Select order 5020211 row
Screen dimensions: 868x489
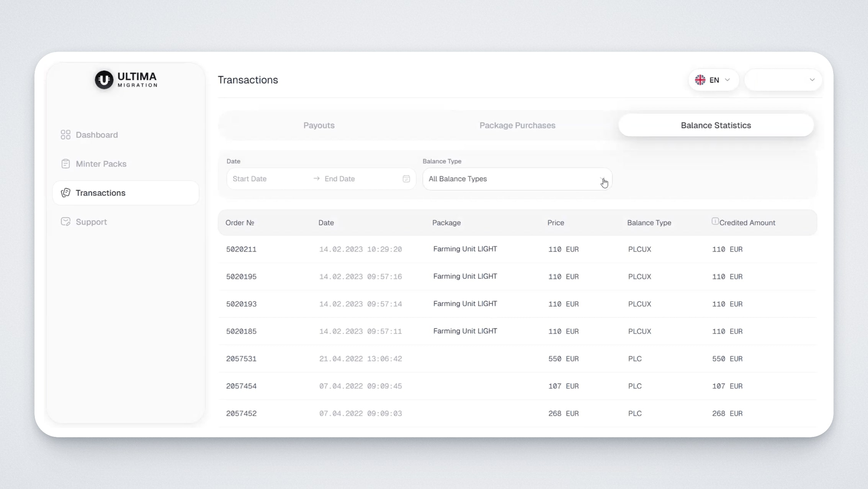(x=241, y=249)
